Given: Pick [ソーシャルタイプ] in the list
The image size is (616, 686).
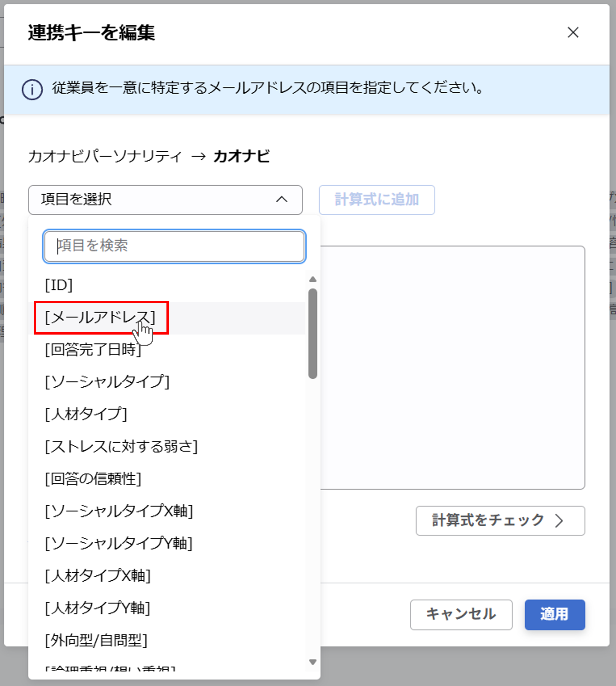Looking at the screenshot, I should (166, 382).
